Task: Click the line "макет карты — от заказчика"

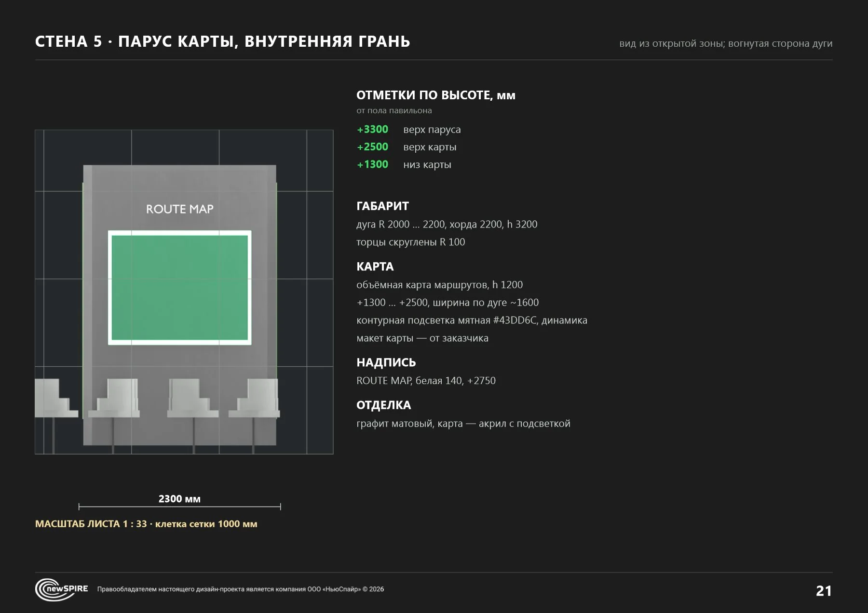Action: [422, 338]
